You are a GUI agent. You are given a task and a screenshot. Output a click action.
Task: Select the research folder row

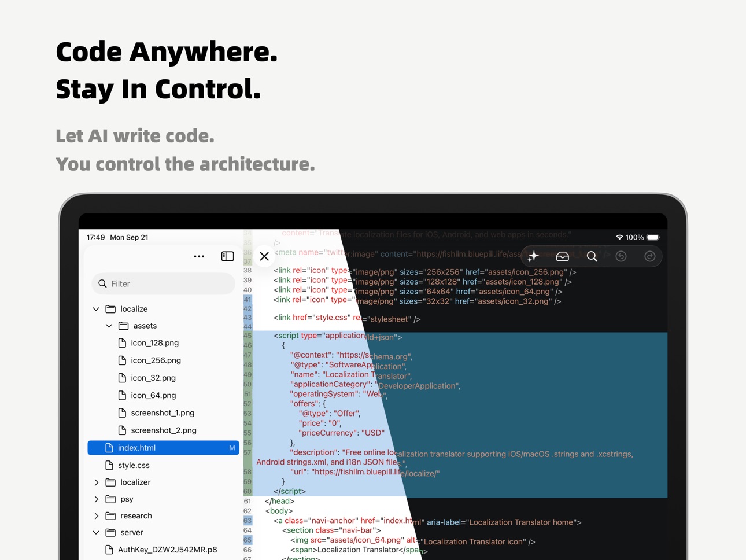163,515
